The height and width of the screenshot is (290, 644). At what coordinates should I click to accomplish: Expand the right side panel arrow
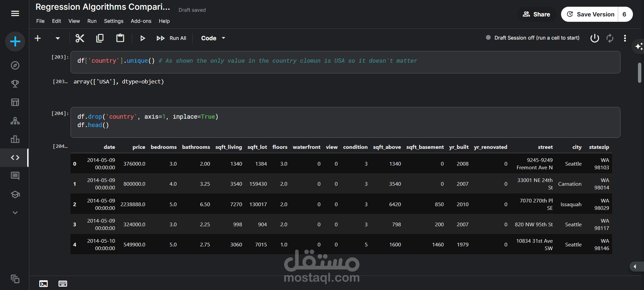coord(635,267)
